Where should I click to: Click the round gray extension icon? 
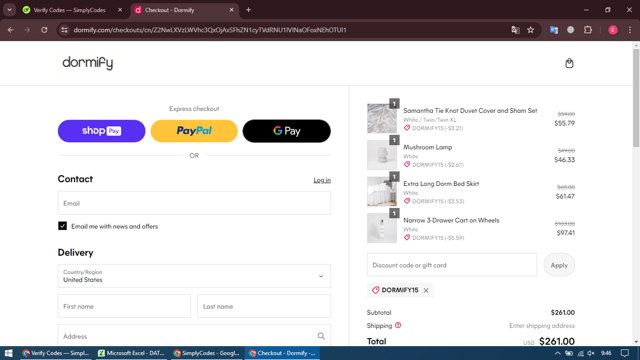click(x=571, y=30)
